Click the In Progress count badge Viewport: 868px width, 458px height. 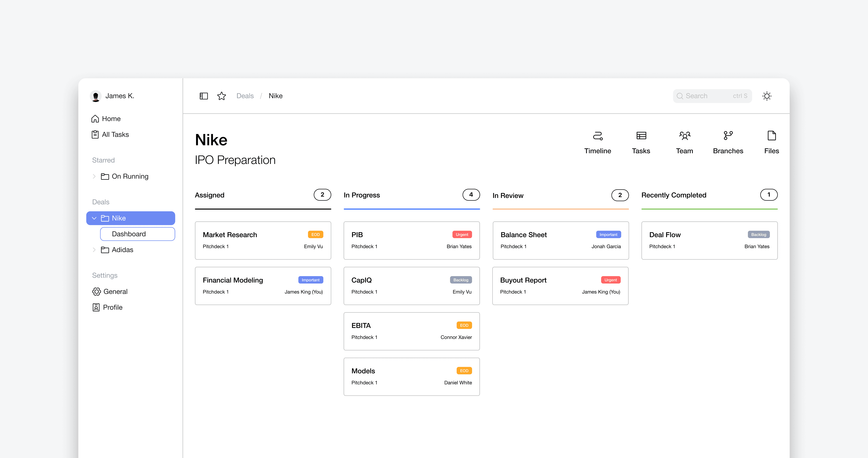(471, 195)
